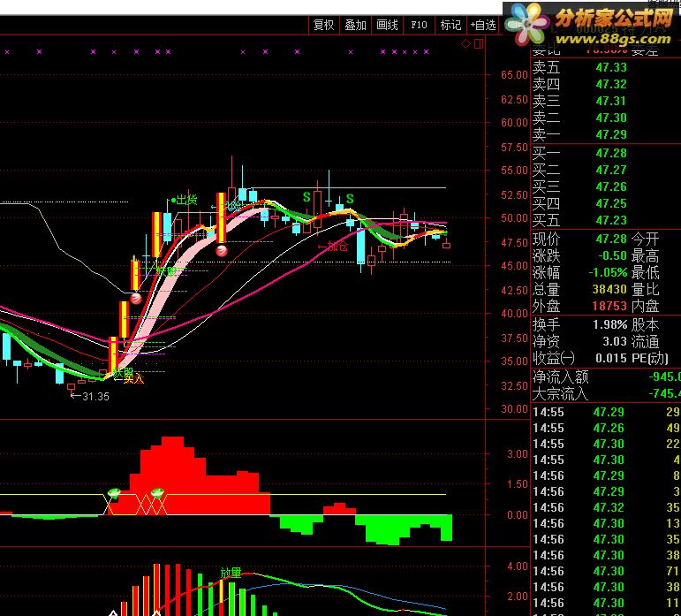Select the 画线 drawing tool button
681x616 pixels.
(x=387, y=26)
